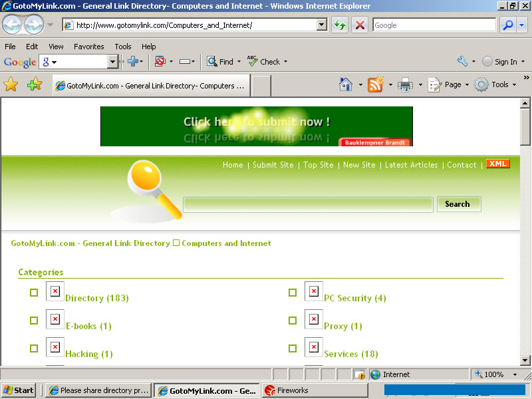This screenshot has width=532, height=399.
Task: Click the page scrollbar down arrow
Action: point(525,360)
